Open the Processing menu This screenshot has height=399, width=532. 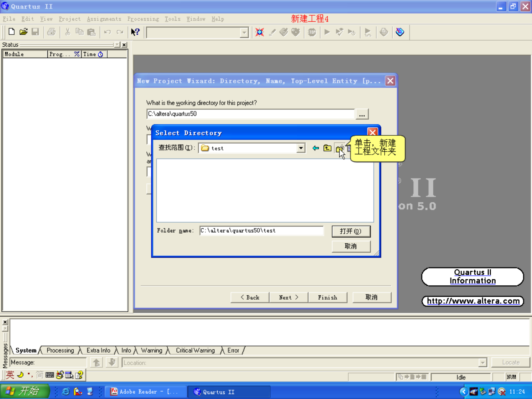click(x=143, y=19)
